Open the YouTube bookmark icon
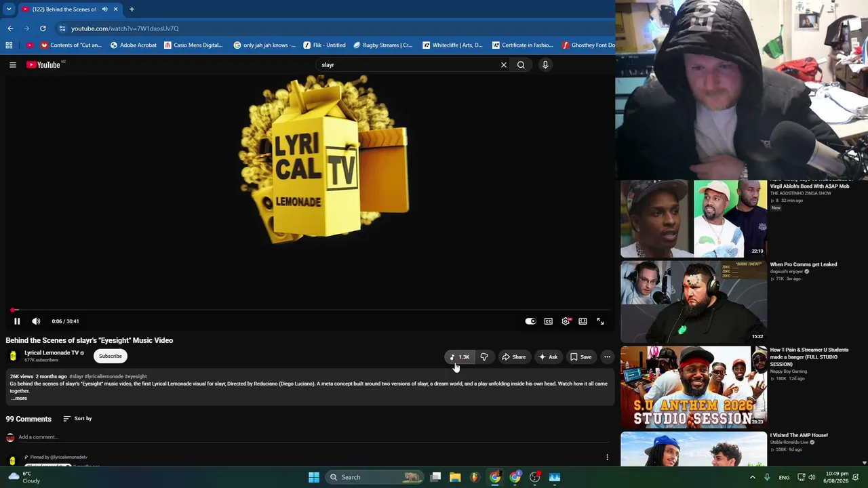The image size is (868, 488). click(30, 45)
